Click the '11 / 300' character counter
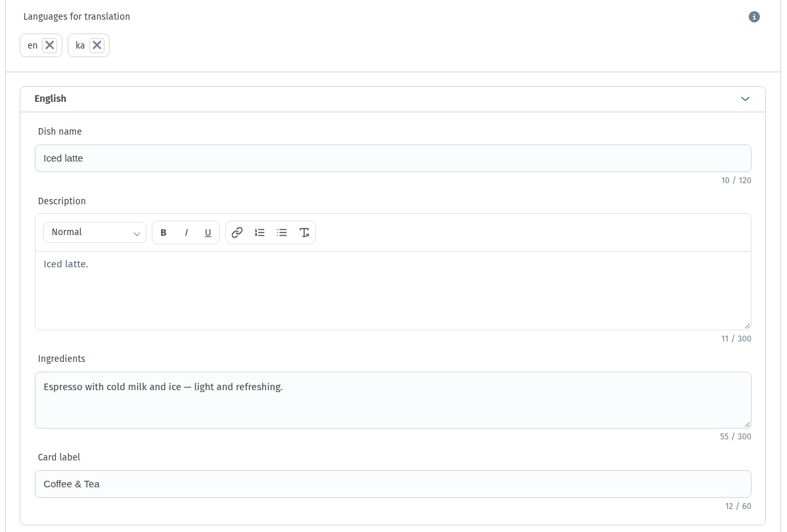 736,339
